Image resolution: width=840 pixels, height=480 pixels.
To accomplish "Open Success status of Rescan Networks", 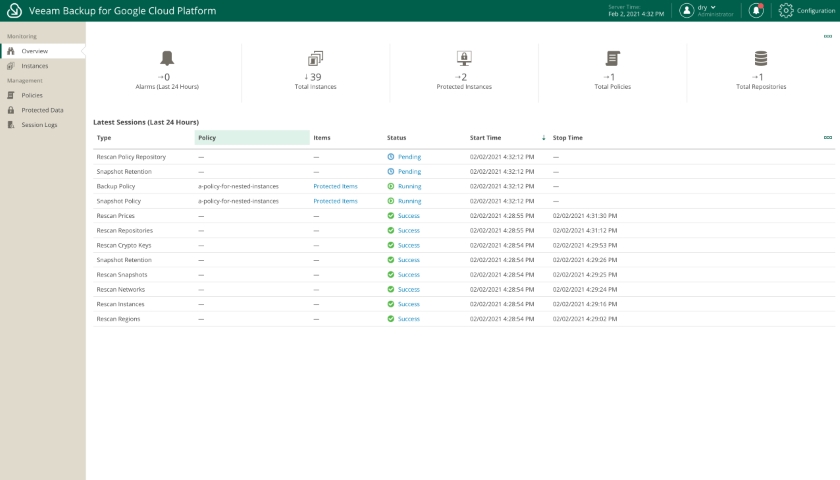I will point(409,289).
